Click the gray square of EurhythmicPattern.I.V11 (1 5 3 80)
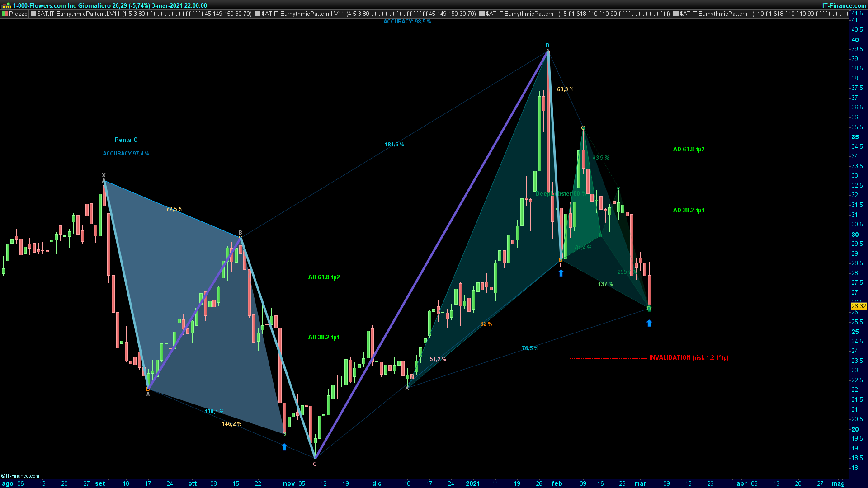868x488 pixels. point(33,14)
